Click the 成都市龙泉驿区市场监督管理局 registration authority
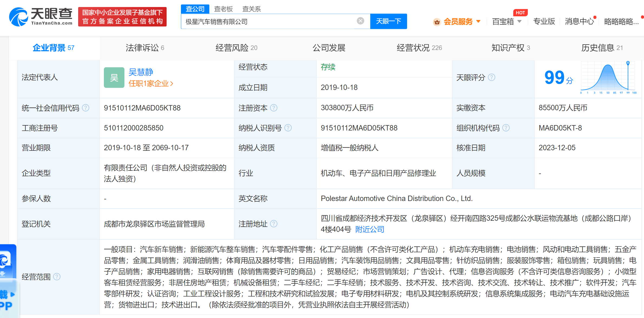 point(154,224)
